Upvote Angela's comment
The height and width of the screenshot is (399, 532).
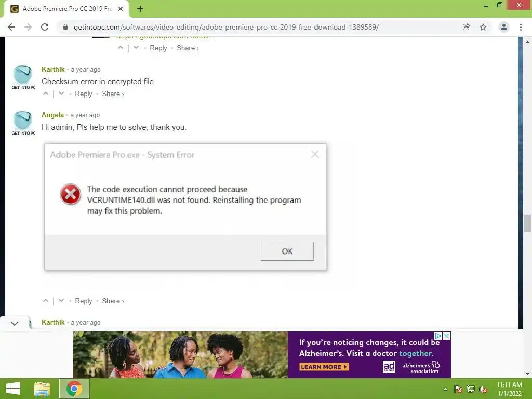(46, 301)
